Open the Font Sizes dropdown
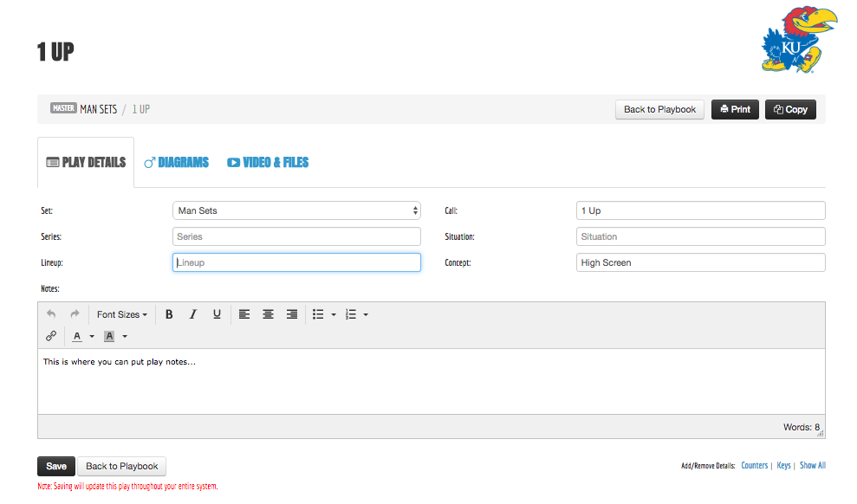The height and width of the screenshot is (504, 857). tap(121, 314)
